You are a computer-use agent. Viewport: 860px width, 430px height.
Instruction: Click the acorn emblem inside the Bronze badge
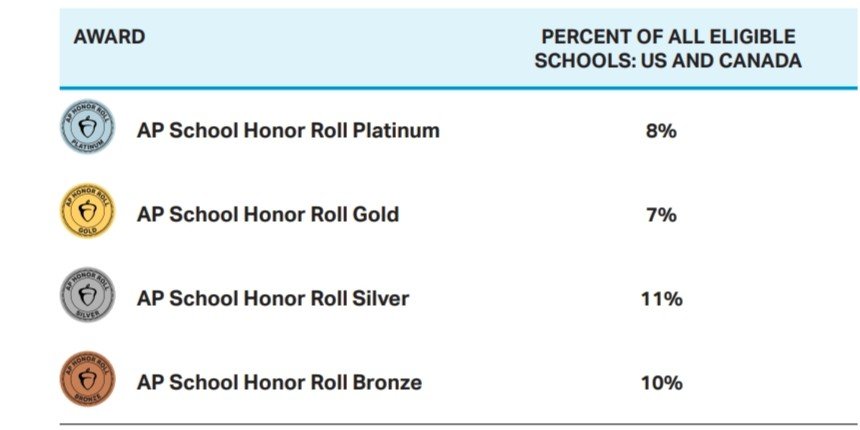coord(87,380)
